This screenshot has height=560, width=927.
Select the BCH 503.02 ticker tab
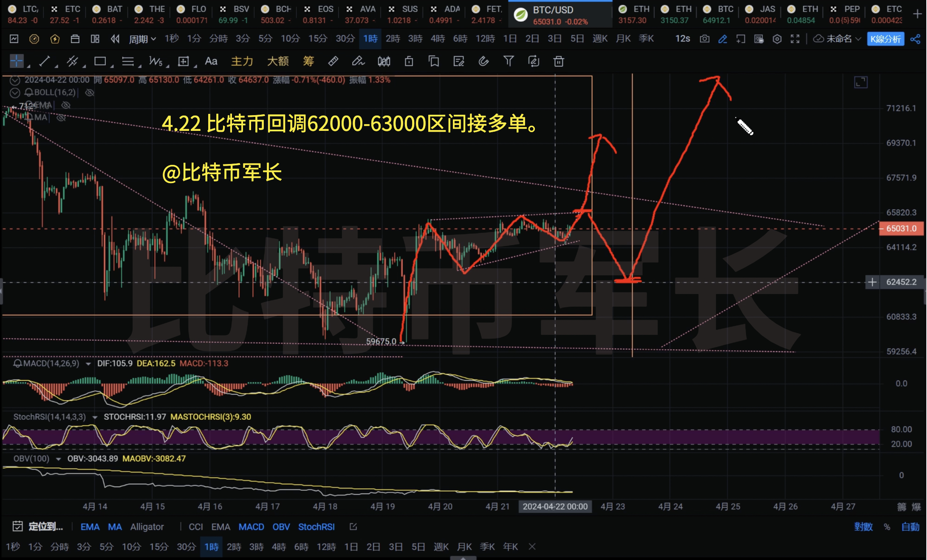coord(276,14)
